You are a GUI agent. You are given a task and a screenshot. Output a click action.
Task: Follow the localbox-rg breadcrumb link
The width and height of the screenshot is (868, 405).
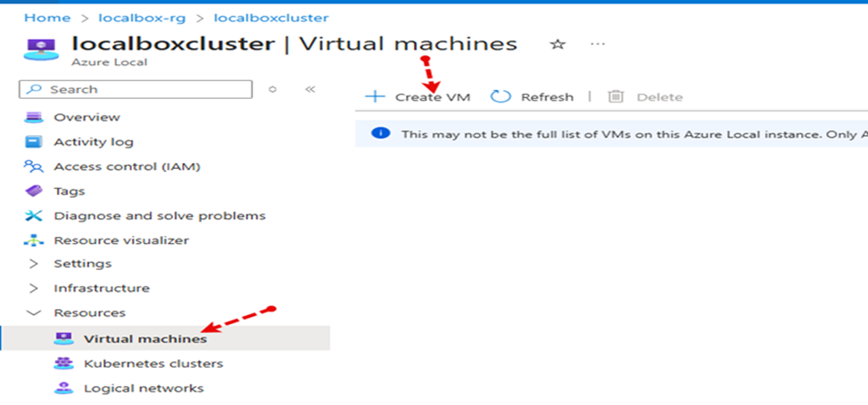click(x=142, y=18)
